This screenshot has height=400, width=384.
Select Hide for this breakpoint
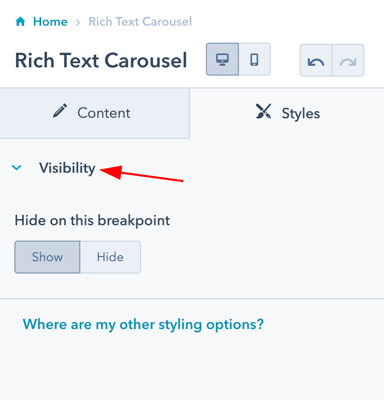pyautogui.click(x=110, y=257)
